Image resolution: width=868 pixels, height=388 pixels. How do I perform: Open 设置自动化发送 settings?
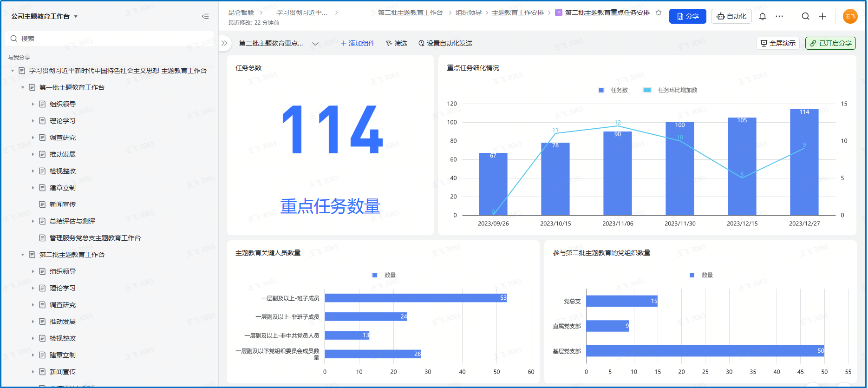click(445, 43)
